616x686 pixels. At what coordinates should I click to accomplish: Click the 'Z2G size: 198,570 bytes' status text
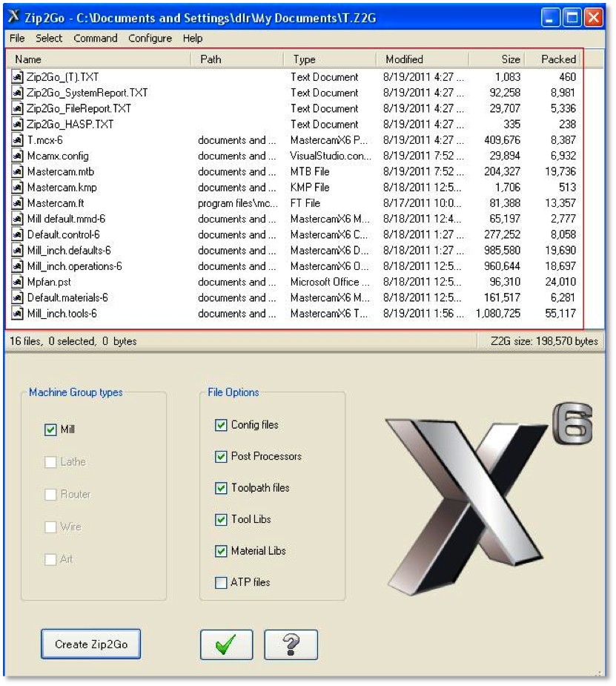544,341
